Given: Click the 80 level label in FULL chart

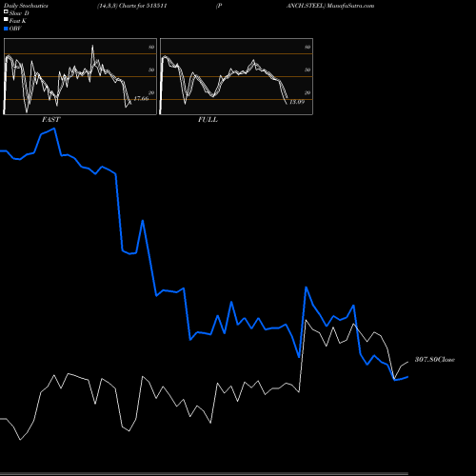Looking at the screenshot, I should [x=307, y=47].
